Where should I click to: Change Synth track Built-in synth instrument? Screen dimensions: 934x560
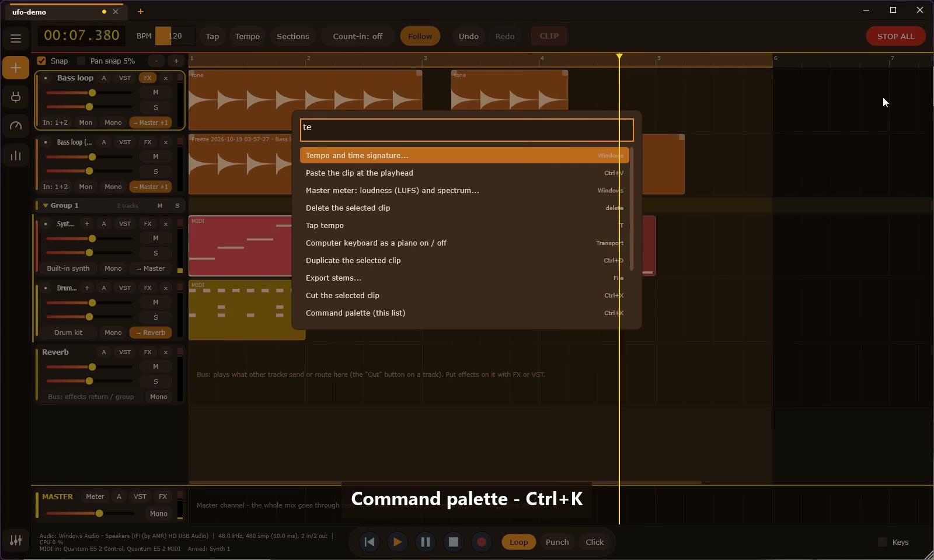(68, 268)
